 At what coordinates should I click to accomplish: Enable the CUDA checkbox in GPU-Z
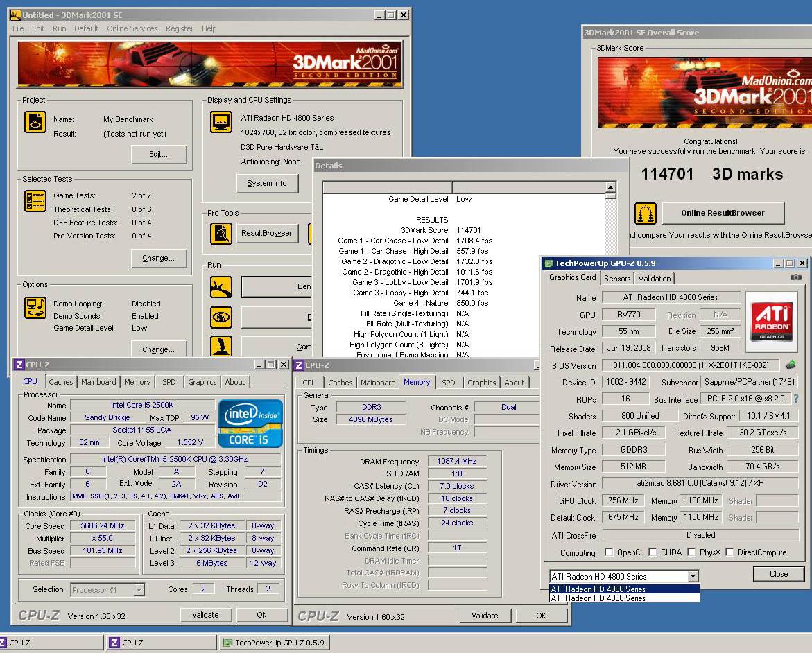coord(653,552)
